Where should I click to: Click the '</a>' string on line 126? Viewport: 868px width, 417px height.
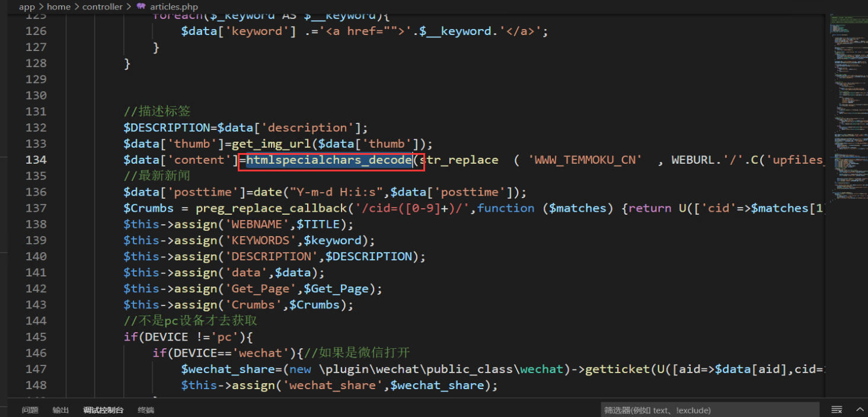coord(520,31)
